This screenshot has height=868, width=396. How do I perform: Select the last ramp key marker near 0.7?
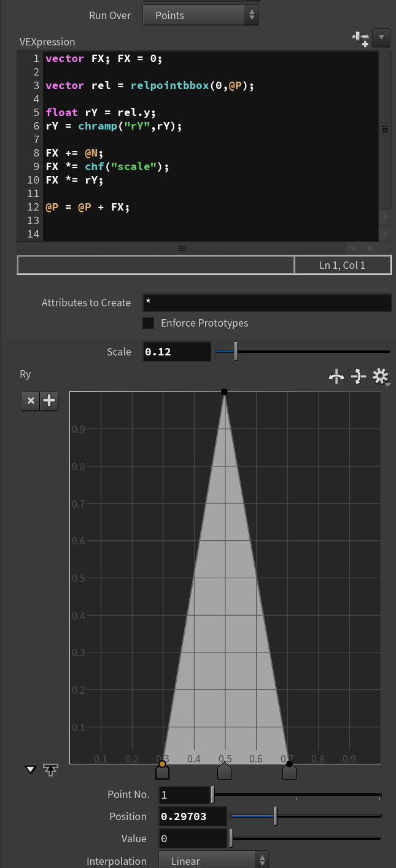289,771
